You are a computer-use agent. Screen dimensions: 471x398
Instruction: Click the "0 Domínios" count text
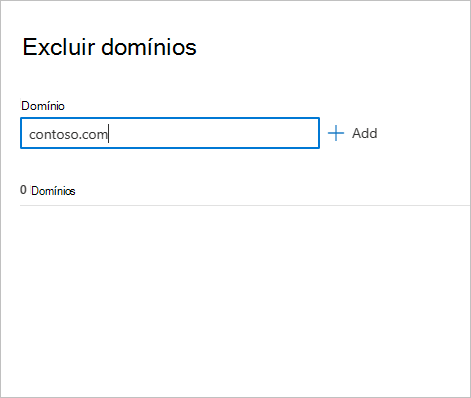click(48, 190)
